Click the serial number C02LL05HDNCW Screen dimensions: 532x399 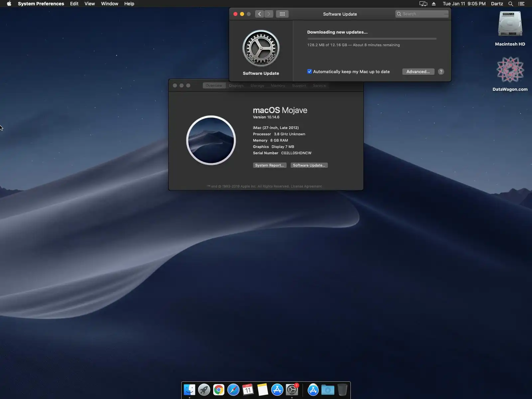(297, 153)
